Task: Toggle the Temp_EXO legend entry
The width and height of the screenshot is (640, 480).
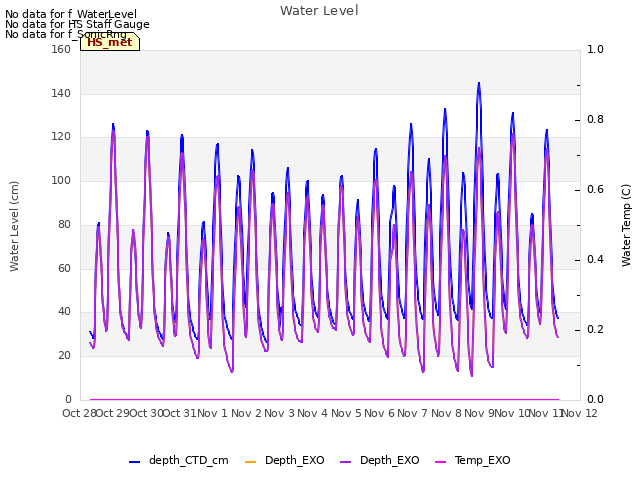Action: pos(472,461)
